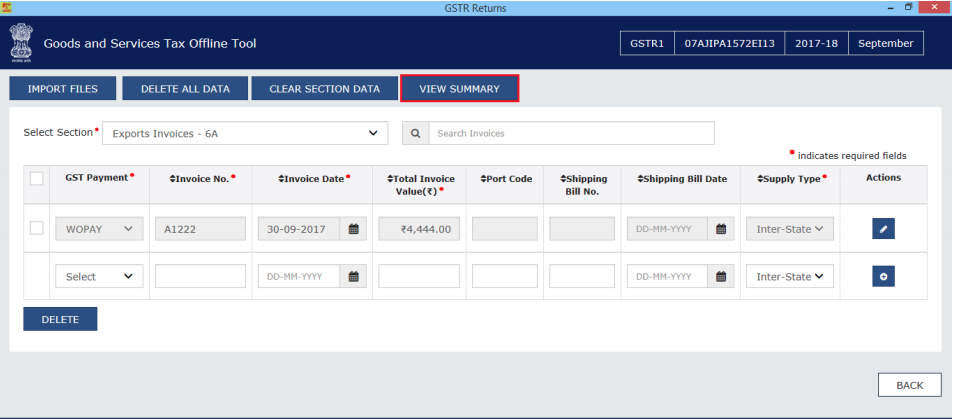The height and width of the screenshot is (419, 954).
Task: Click the BACK button
Action: [910, 385]
